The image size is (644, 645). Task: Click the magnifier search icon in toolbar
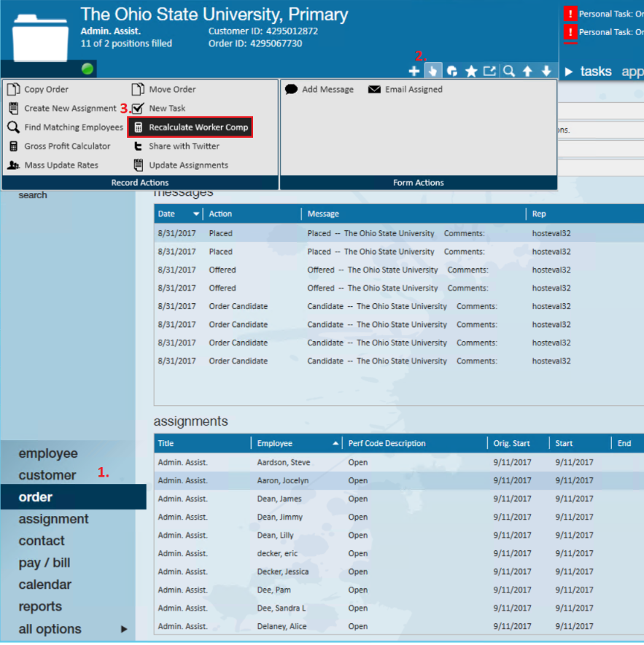[509, 71]
